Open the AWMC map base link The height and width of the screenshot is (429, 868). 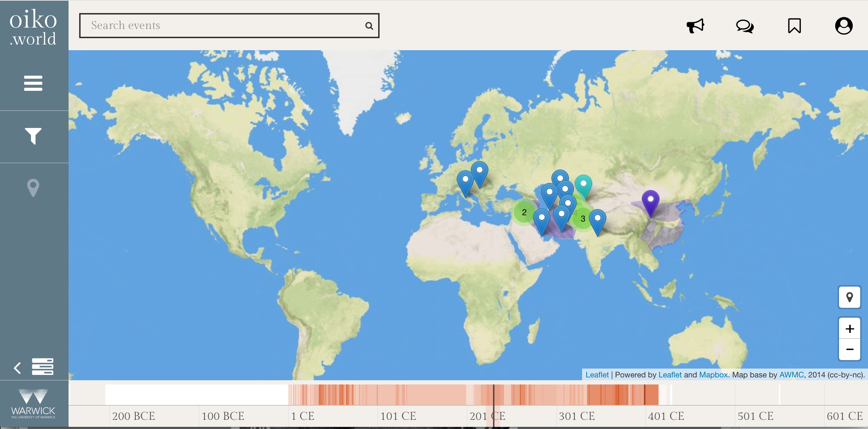pos(791,375)
